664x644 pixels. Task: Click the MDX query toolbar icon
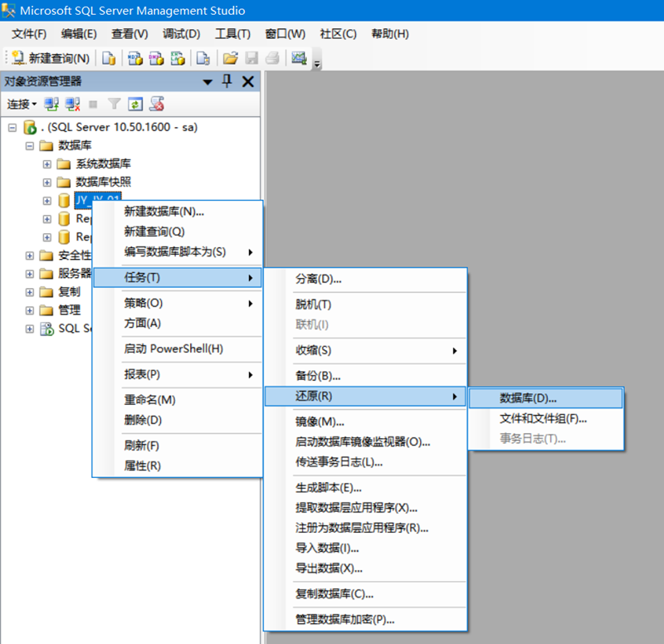[134, 58]
